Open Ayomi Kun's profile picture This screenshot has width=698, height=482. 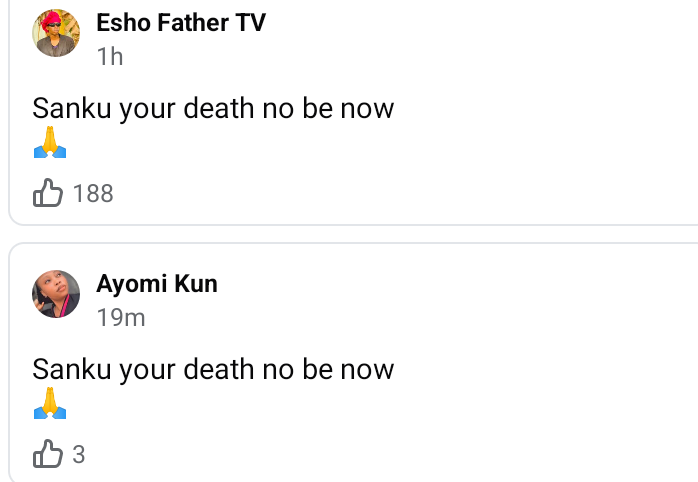(x=57, y=294)
